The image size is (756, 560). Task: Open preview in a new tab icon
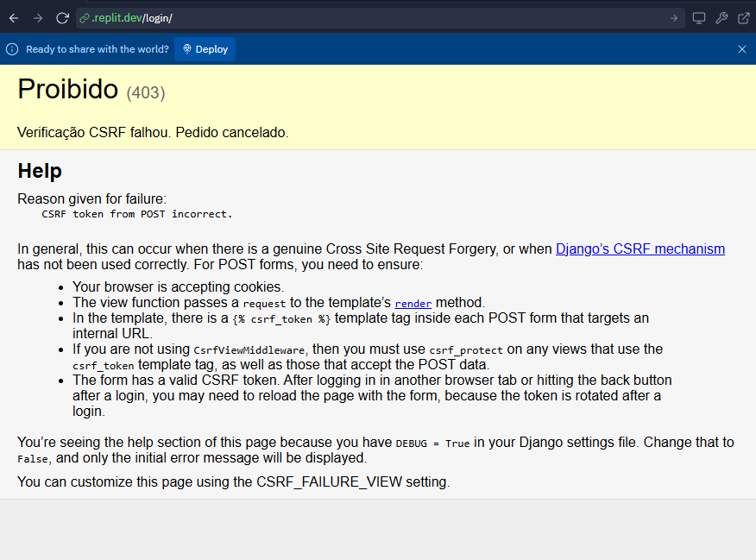coord(743,18)
